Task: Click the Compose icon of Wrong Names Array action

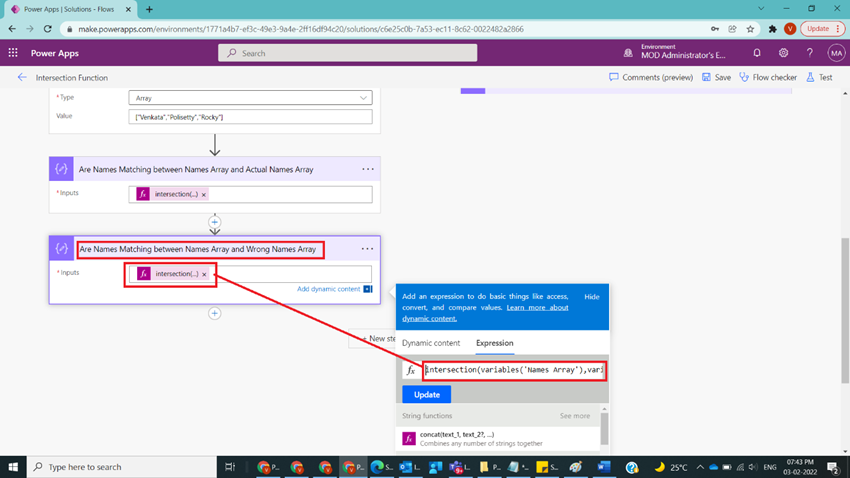Action: click(x=61, y=249)
